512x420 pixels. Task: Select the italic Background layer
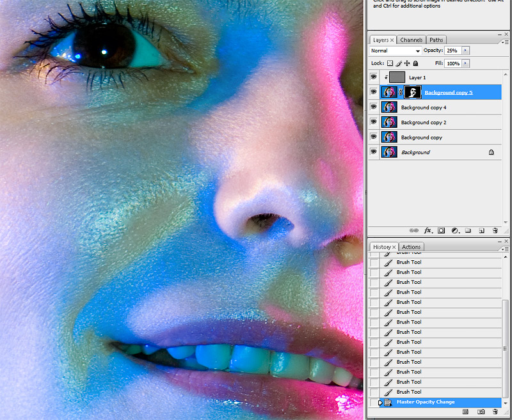click(440, 152)
